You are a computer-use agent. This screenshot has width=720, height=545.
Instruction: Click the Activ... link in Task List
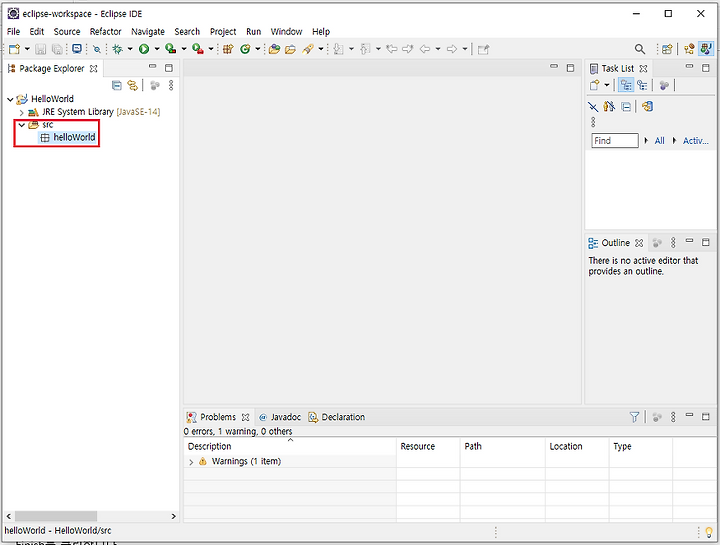696,140
